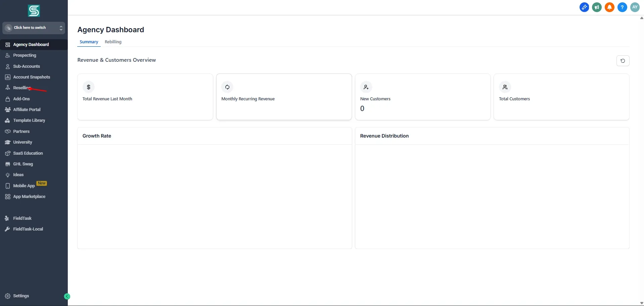Click the Account Snapshots sidebar icon

point(8,77)
